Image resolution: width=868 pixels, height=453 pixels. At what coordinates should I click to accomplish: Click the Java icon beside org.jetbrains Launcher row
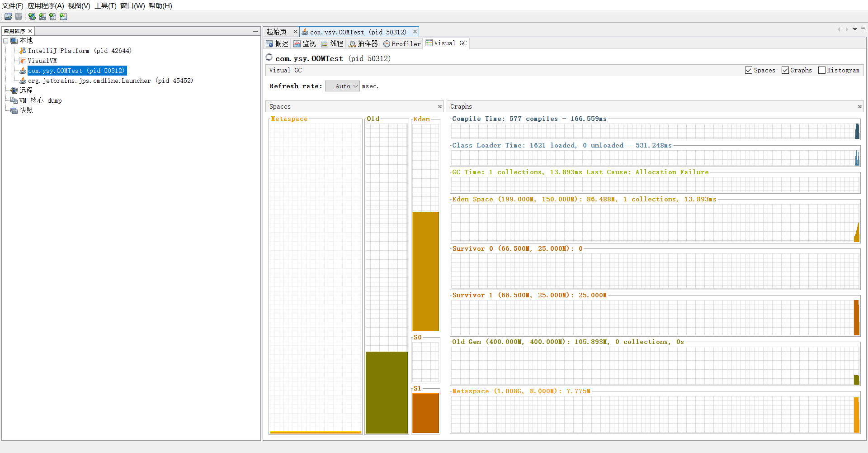[23, 81]
